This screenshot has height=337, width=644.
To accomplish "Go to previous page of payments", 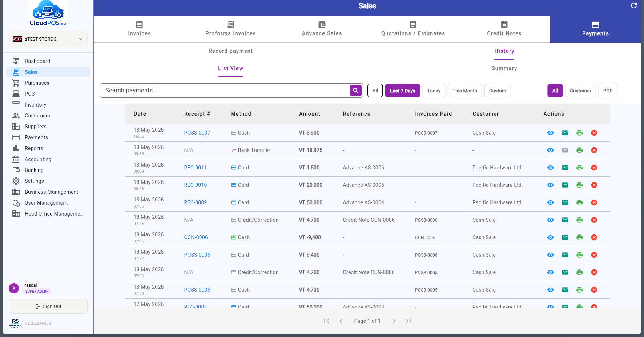I will (x=341, y=321).
